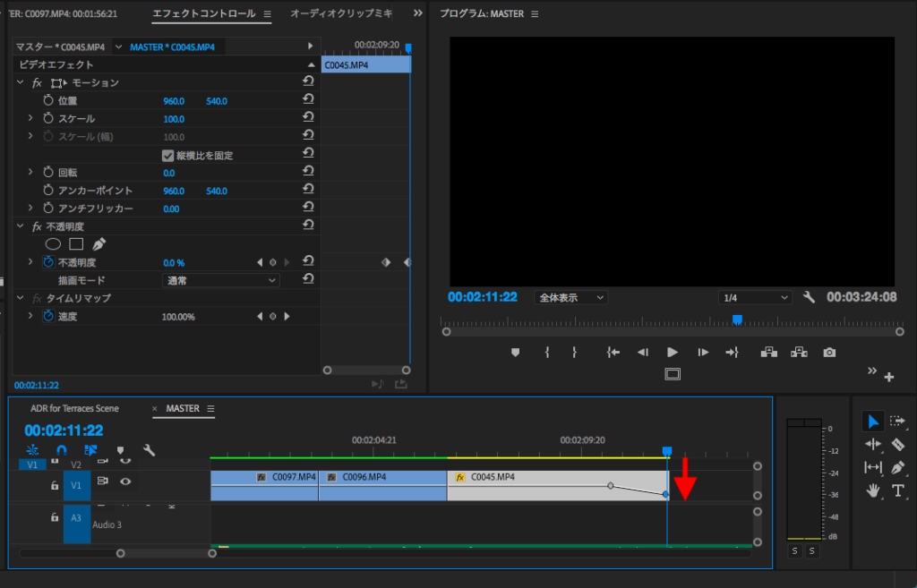The height and width of the screenshot is (588, 917).
Task: Reset the 位置 parameter
Action: tap(308, 100)
